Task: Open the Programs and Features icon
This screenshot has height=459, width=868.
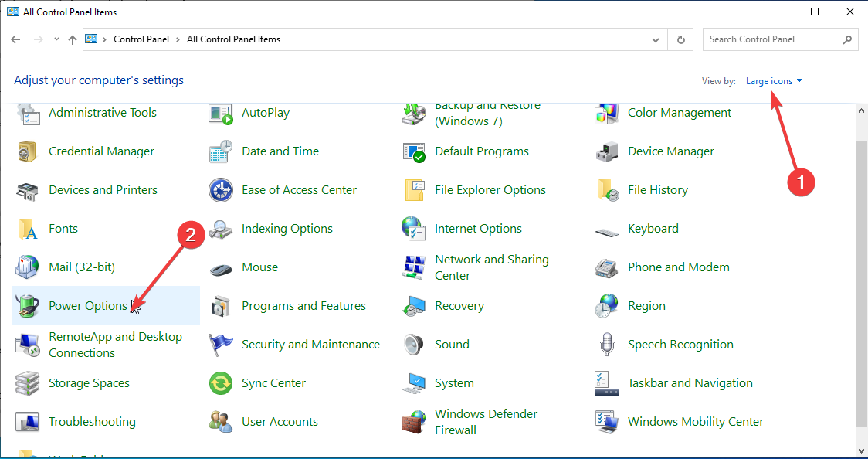Action: tap(220, 306)
